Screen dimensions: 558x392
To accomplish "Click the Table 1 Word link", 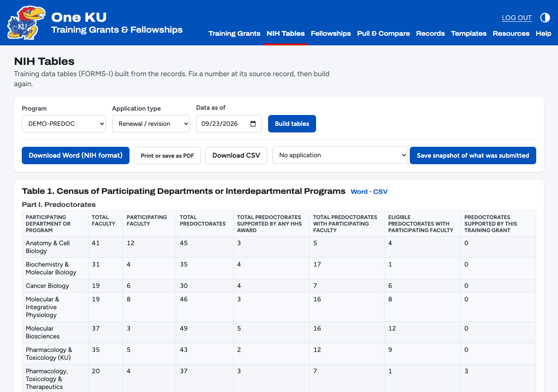I will pos(359,192).
